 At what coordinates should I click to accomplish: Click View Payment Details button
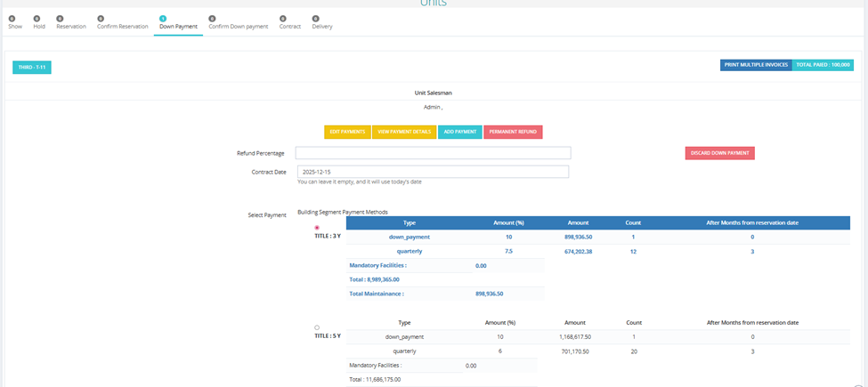tap(404, 133)
